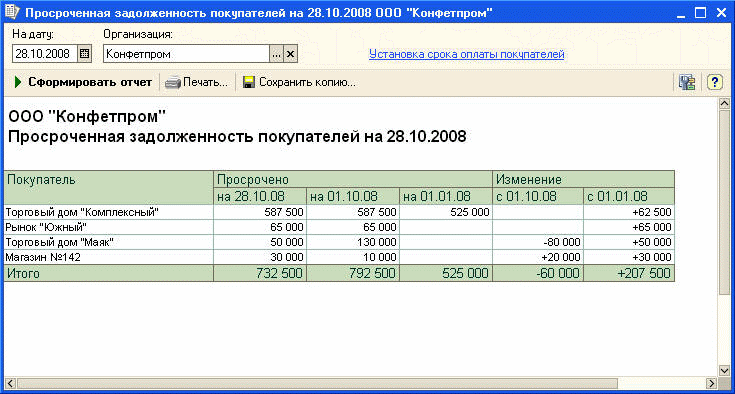Click Сохранить копию... button
Viewport: 735px width, 394px height.
(x=299, y=82)
